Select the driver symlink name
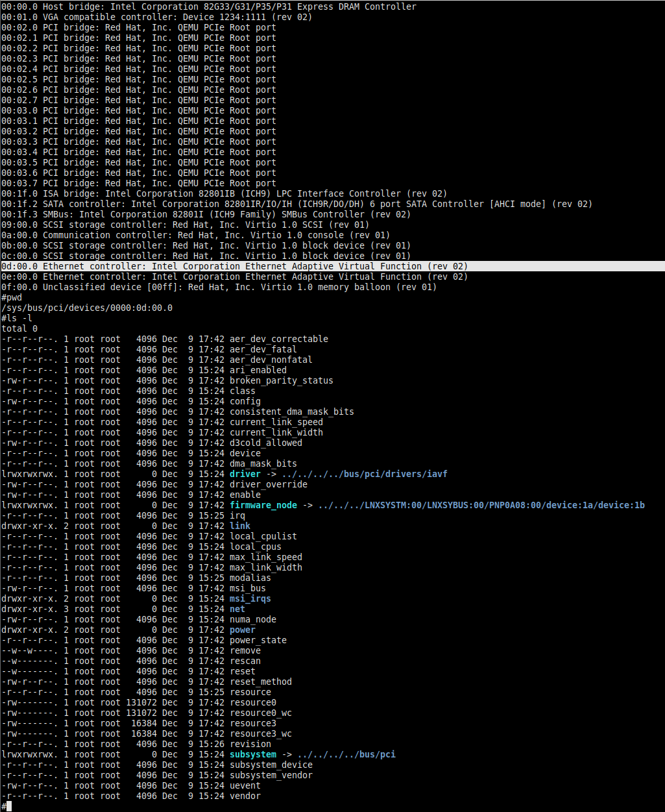This screenshot has height=812, width=665. coord(245,474)
